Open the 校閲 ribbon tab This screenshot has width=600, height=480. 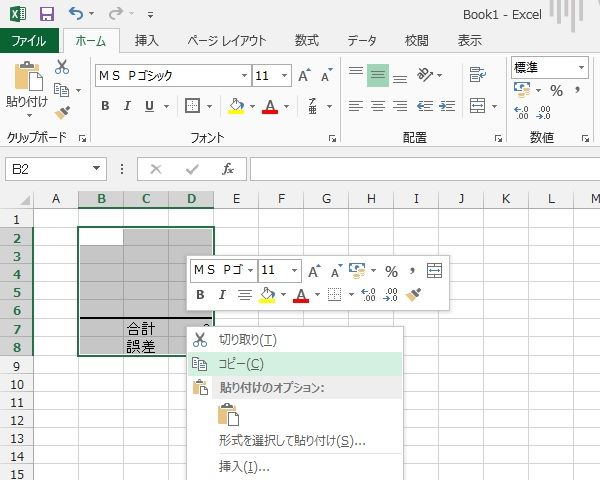[416, 41]
